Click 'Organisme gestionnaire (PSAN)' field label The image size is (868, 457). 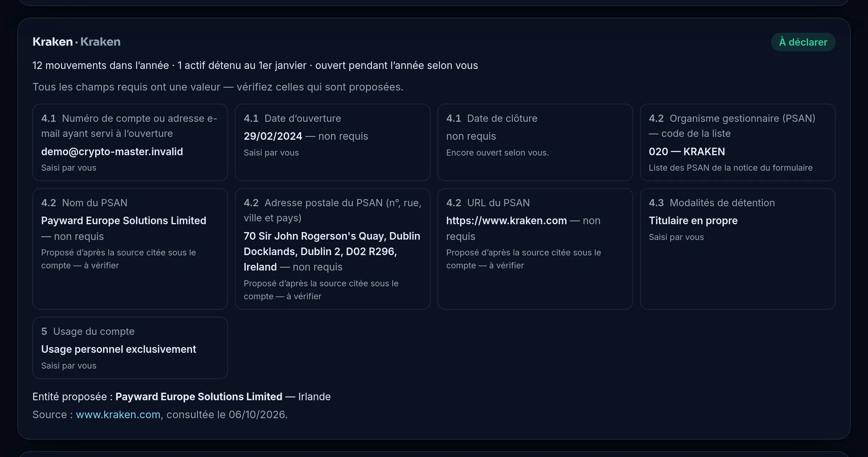tap(732, 126)
